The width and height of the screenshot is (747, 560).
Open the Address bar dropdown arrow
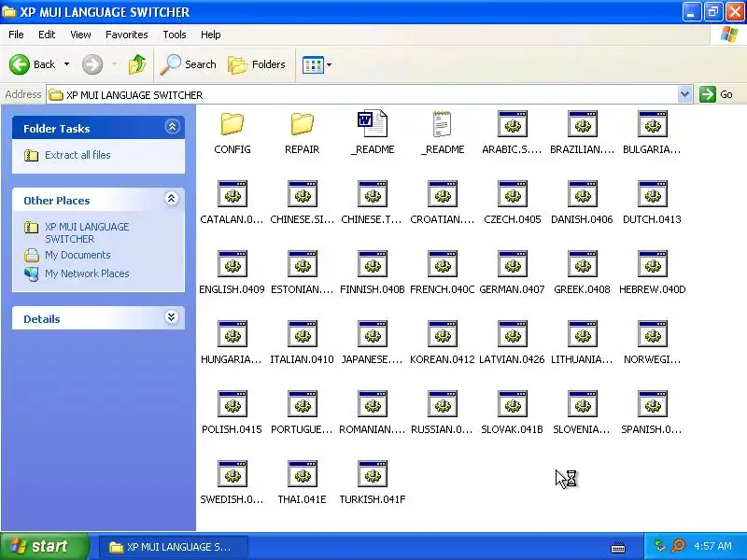tap(684, 94)
